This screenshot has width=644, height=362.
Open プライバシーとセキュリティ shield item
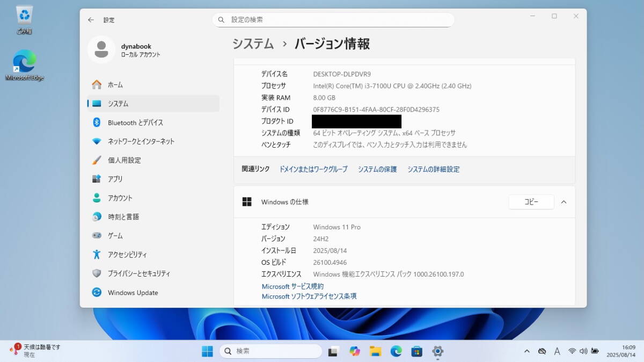click(138, 273)
